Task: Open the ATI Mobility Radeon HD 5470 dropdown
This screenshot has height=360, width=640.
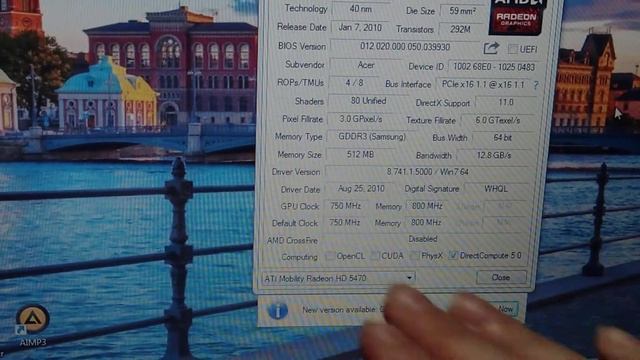Action: pos(338,278)
